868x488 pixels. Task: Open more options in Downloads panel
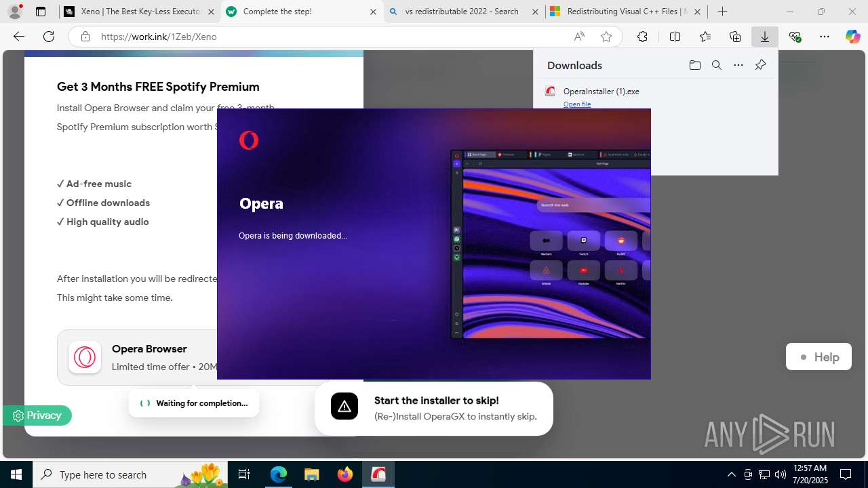pyautogui.click(x=738, y=65)
